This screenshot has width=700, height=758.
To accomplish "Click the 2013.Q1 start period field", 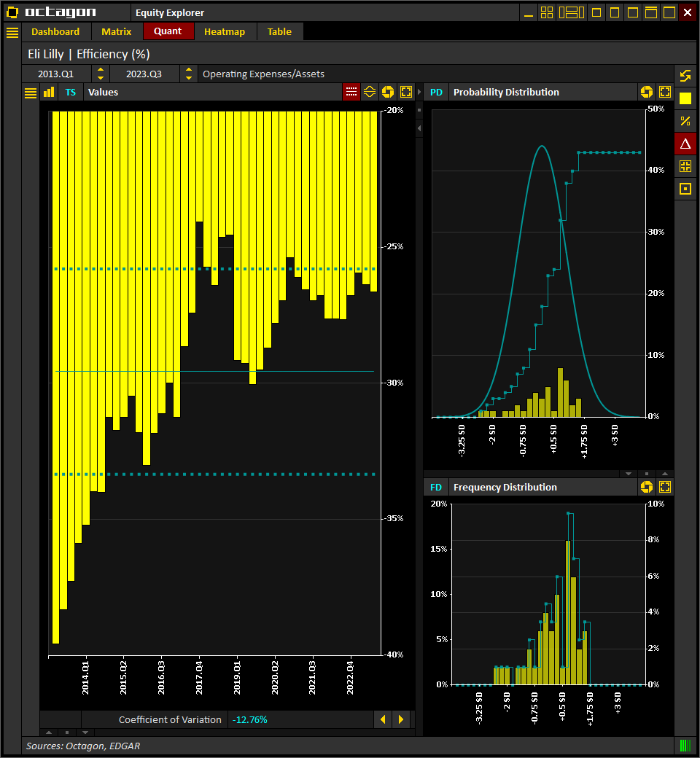I will point(56,74).
